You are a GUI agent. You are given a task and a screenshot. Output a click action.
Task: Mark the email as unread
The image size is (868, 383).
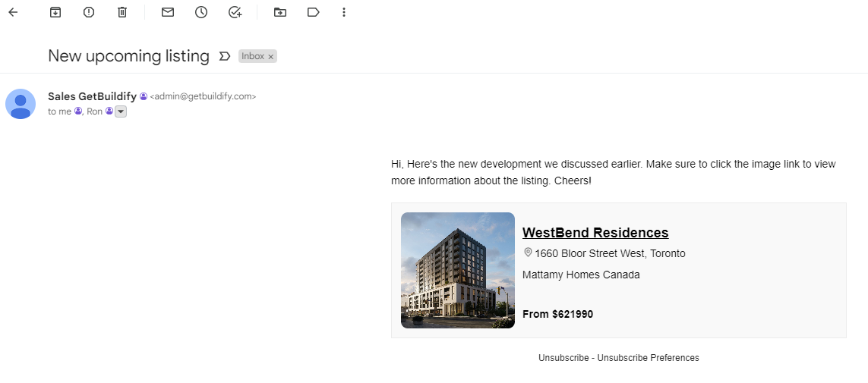tap(168, 12)
